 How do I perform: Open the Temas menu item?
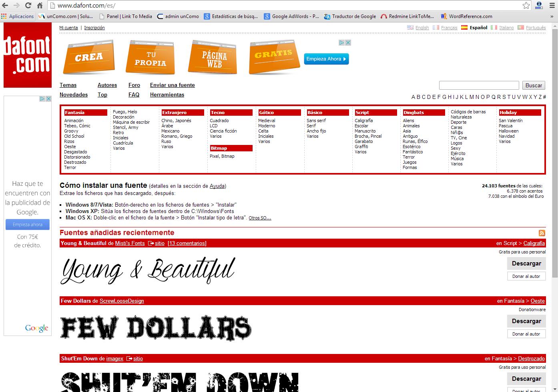tap(68, 85)
